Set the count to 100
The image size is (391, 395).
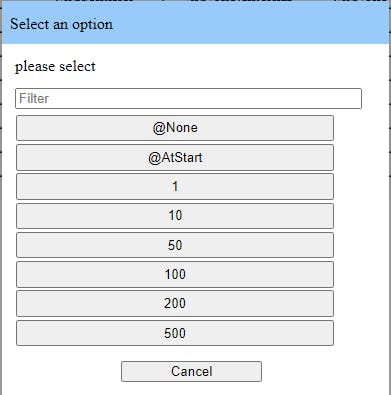pos(175,275)
